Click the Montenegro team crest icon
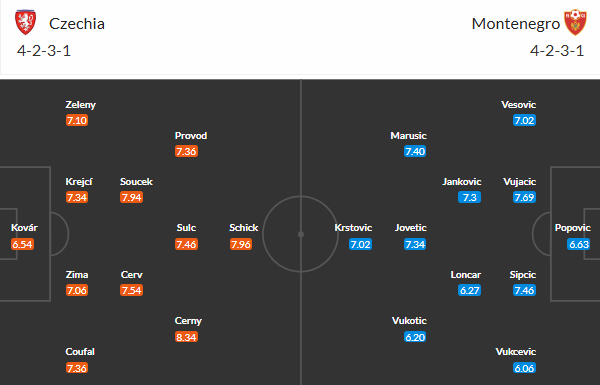600x385 pixels. pyautogui.click(x=575, y=23)
